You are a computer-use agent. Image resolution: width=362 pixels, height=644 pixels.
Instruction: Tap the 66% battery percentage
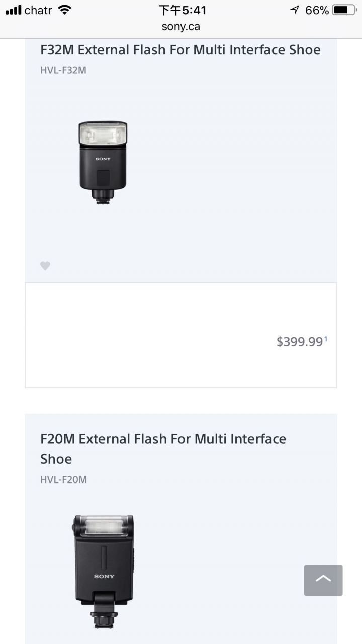point(317,10)
